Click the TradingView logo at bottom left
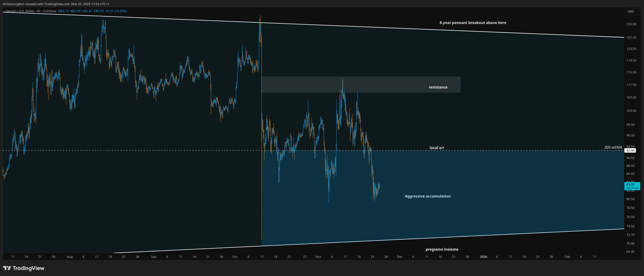This screenshot has width=644, height=276. [x=24, y=268]
